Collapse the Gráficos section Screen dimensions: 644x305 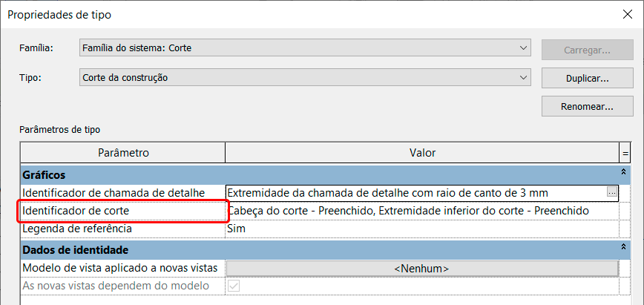pos(623,172)
